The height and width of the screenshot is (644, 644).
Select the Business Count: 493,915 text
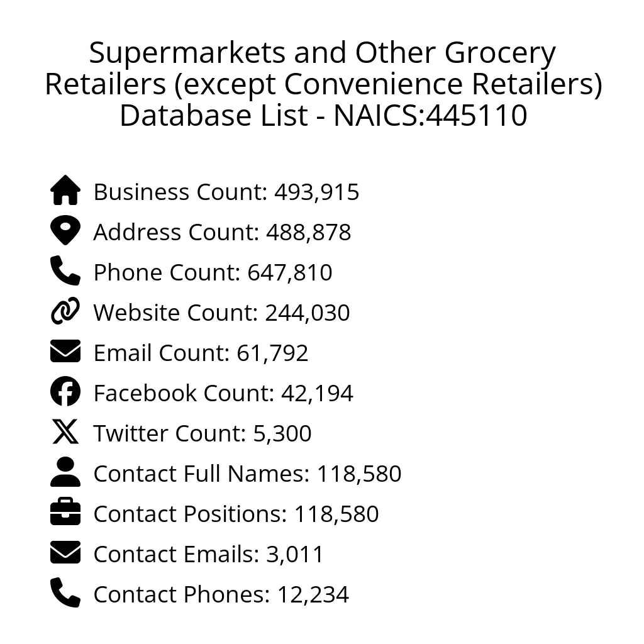click(x=226, y=192)
